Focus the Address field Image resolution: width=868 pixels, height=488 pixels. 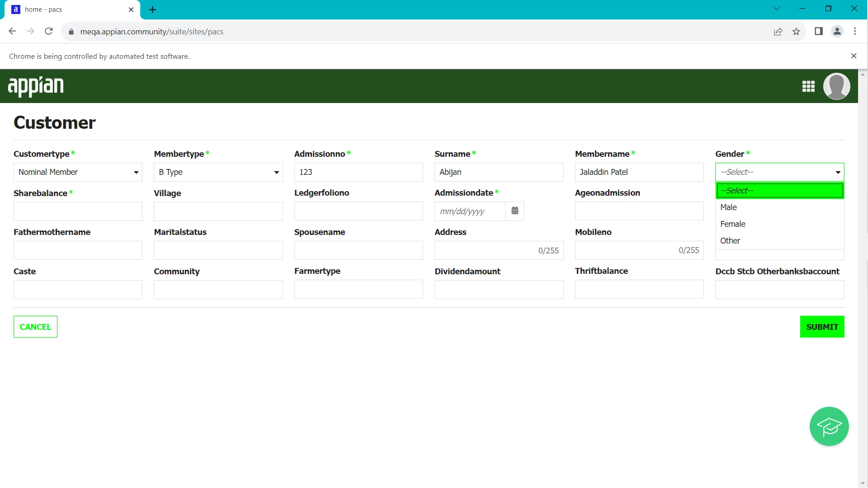(x=499, y=250)
